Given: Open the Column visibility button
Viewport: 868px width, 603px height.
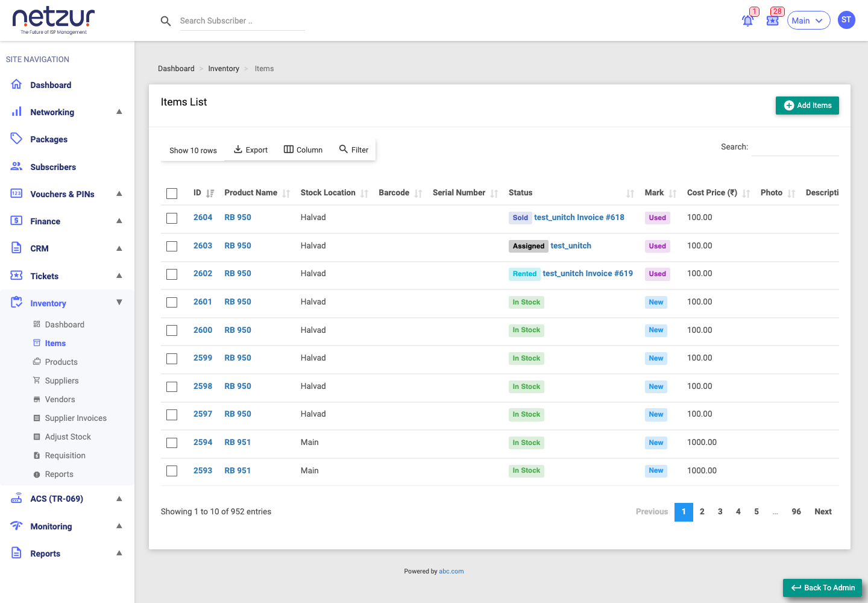Looking at the screenshot, I should click(303, 150).
